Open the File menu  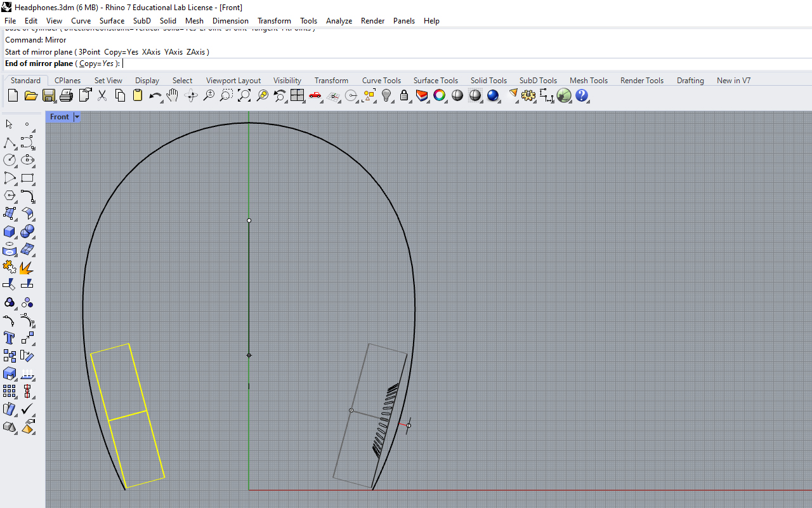(10, 21)
